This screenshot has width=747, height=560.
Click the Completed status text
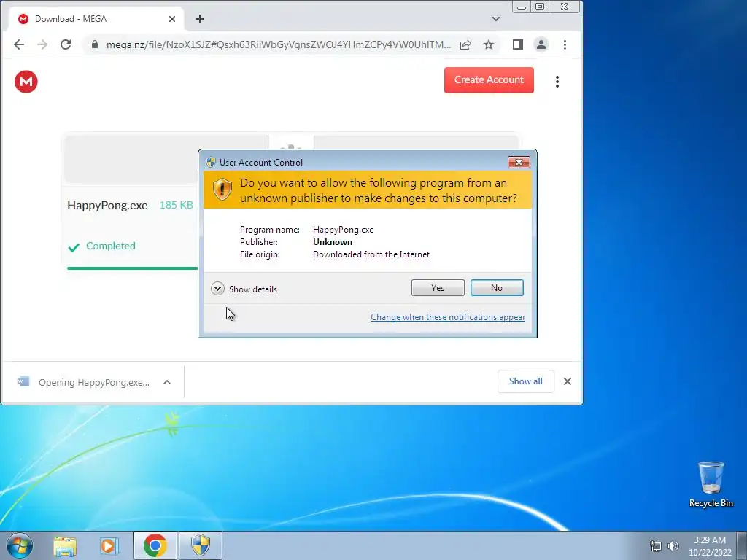pyautogui.click(x=111, y=246)
